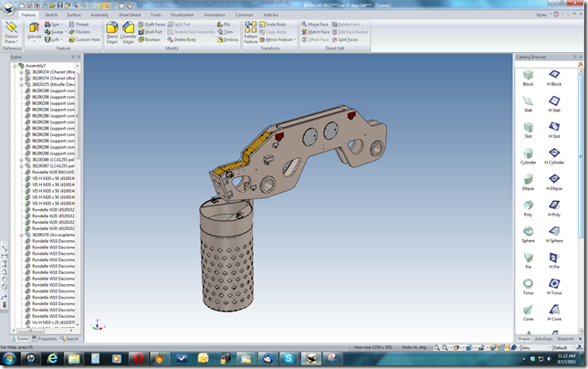Image resolution: width=588 pixels, height=369 pixels.
Task: Insert a Datum Plane
Action: [x=12, y=33]
